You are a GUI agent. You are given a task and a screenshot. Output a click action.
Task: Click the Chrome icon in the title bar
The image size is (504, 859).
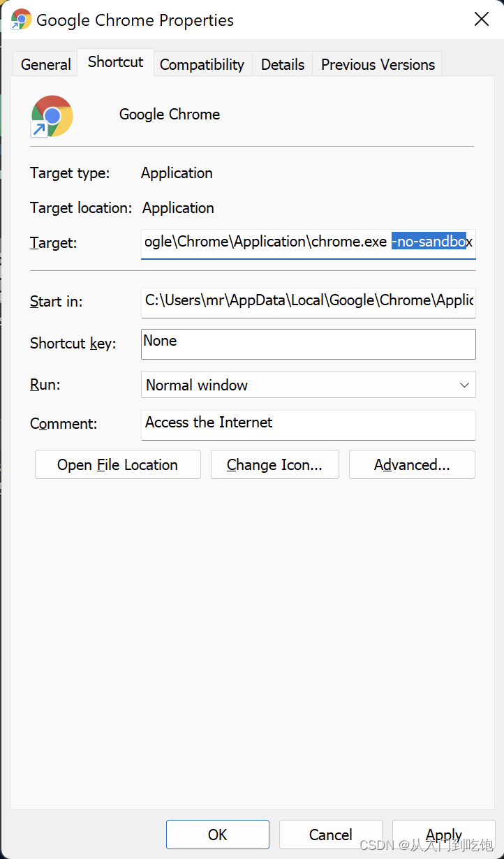pos(22,20)
